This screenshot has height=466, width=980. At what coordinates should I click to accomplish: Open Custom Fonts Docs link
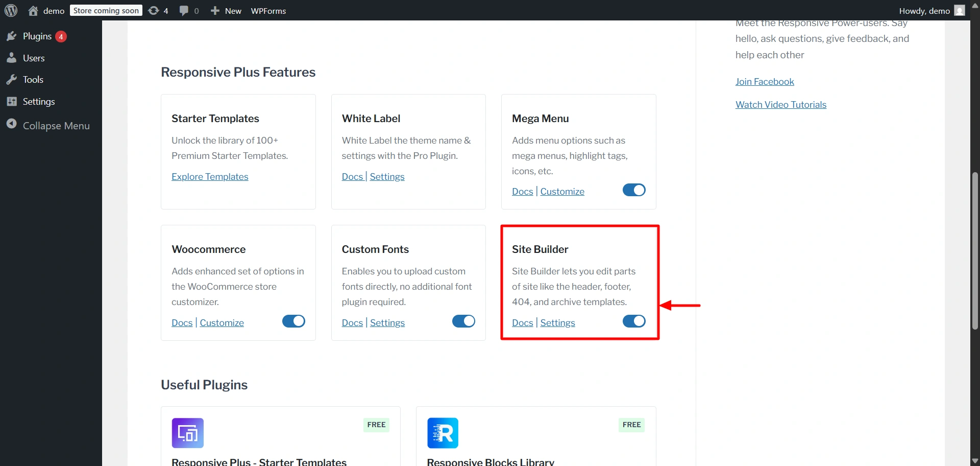tap(352, 322)
